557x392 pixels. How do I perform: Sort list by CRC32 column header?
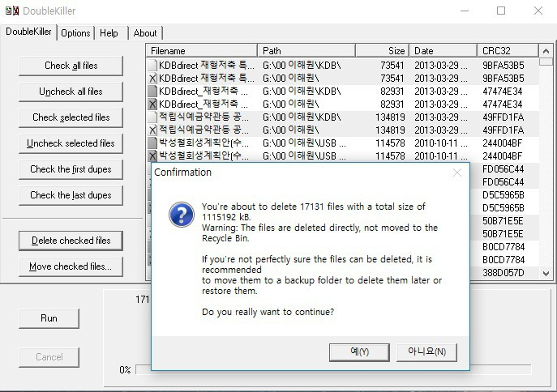pyautogui.click(x=508, y=51)
